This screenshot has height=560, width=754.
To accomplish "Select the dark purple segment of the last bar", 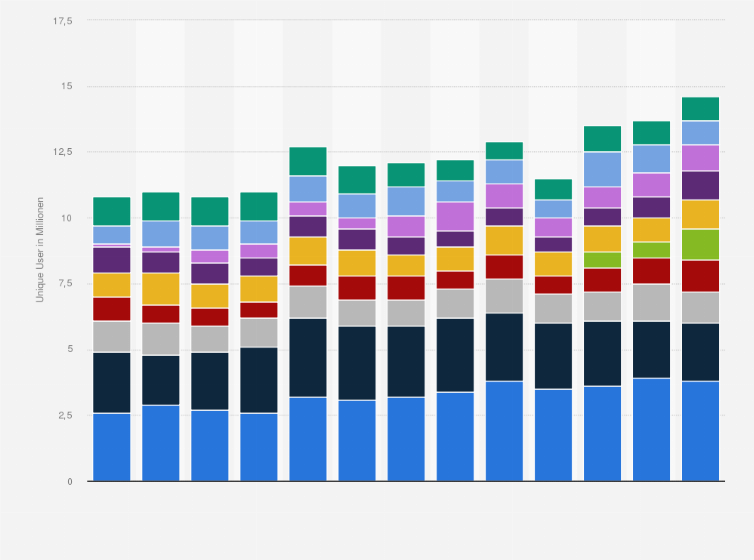I will [x=701, y=186].
